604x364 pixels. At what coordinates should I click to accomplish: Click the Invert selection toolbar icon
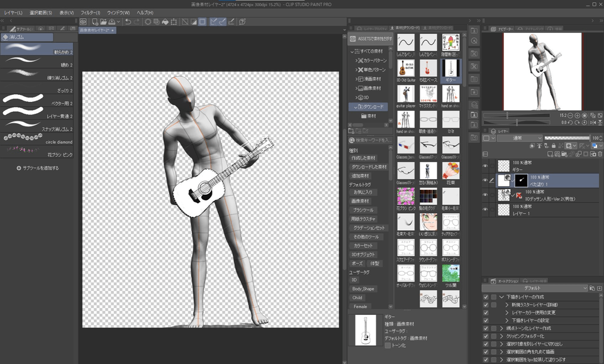193,21
